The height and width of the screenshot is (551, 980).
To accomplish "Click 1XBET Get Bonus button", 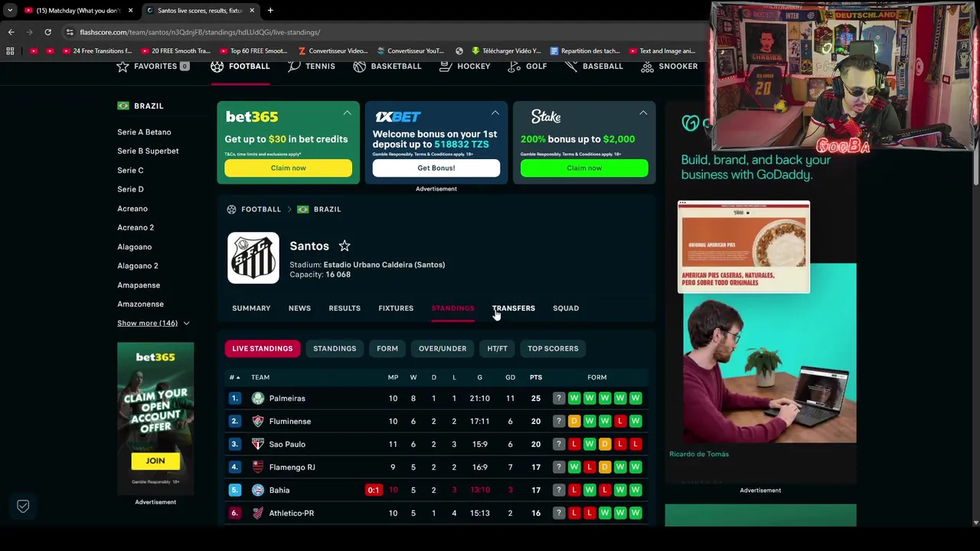I will (x=436, y=168).
